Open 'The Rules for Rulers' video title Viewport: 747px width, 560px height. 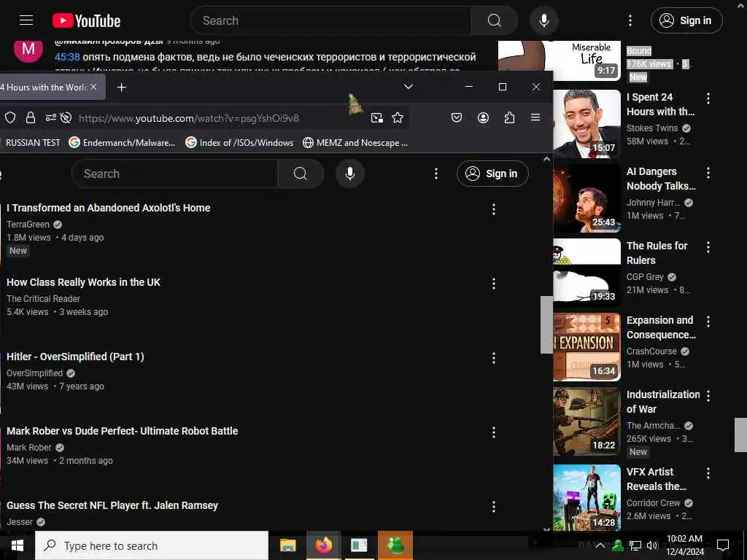657,253
